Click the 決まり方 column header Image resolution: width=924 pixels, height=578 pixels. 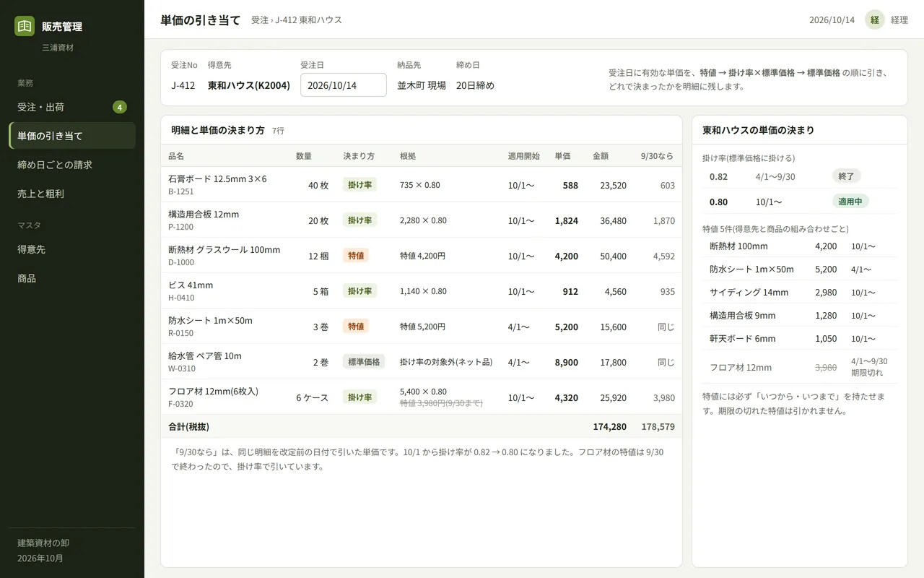359,156
